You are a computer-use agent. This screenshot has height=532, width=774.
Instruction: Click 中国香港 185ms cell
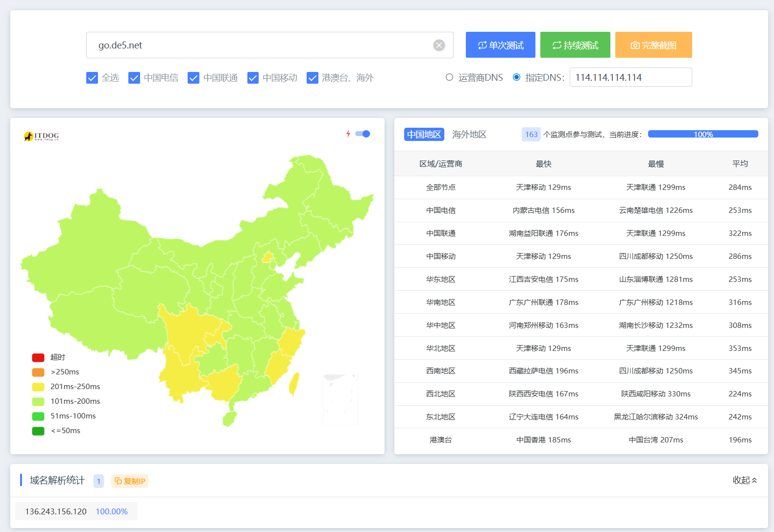[x=544, y=440]
